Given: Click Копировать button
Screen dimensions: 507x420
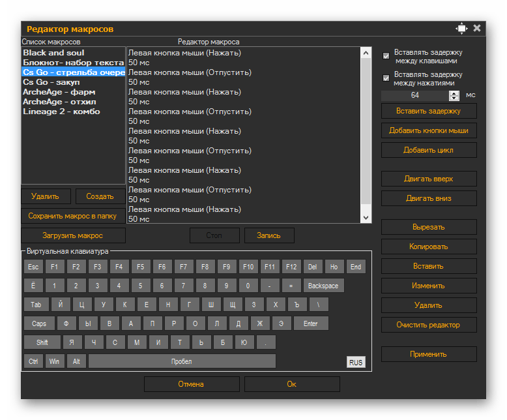Looking at the screenshot, I should point(429,247).
